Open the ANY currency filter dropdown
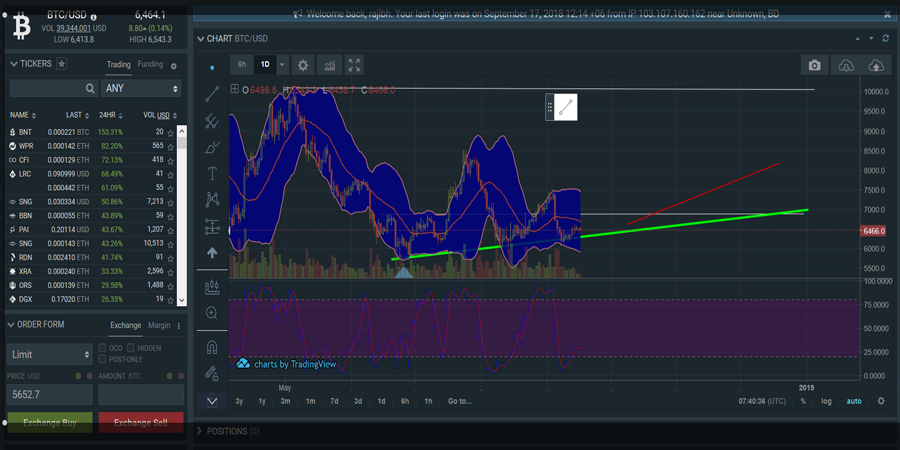The image size is (900, 450). (141, 88)
